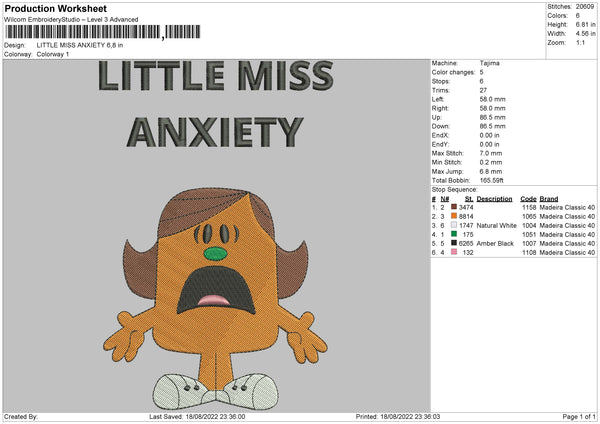Click the barcode under the header
Viewport: 600px width, 424px height.
pos(103,32)
